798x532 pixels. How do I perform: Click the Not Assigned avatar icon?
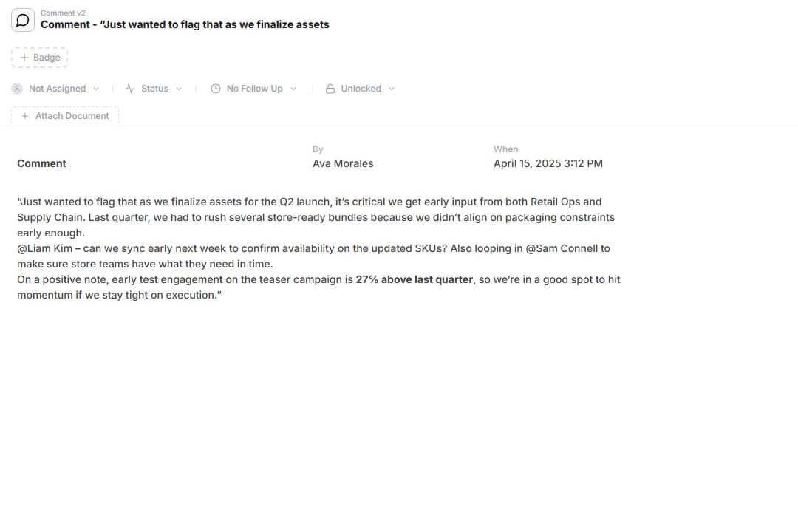17,89
